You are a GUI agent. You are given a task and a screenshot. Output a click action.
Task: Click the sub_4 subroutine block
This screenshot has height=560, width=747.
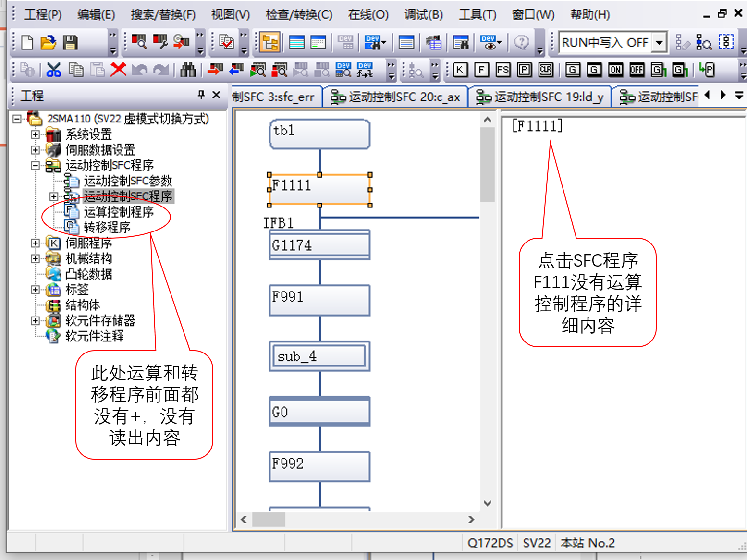(x=319, y=356)
